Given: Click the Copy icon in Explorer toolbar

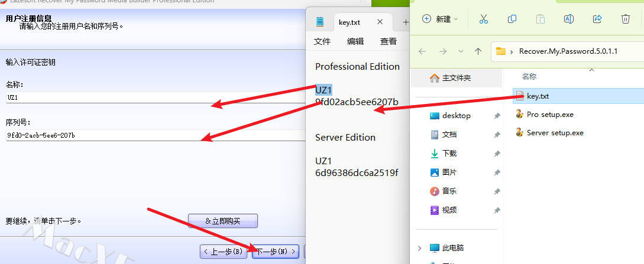Looking at the screenshot, I should [512, 19].
